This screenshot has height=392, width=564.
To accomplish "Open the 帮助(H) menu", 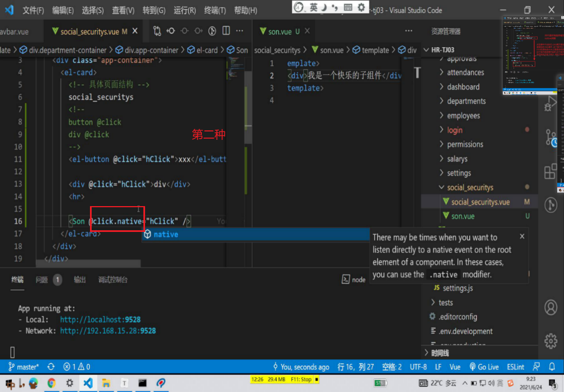I will (246, 11).
